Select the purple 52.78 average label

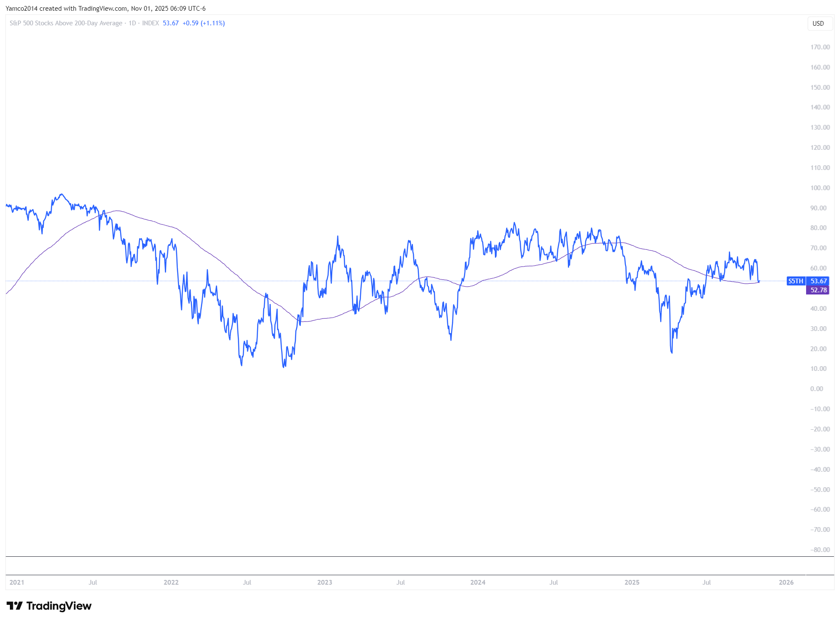818,290
